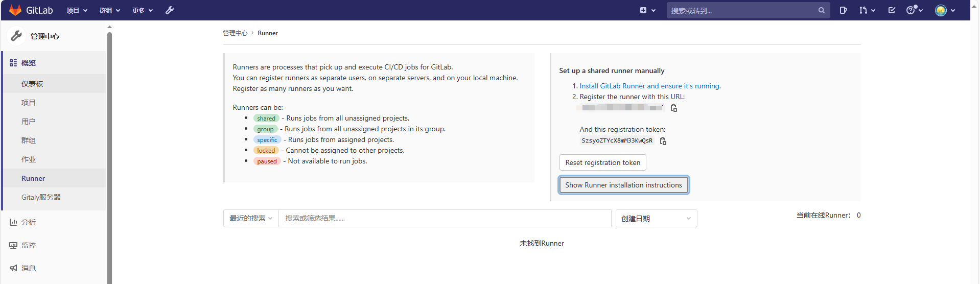Open the 创建日期 sort dropdown

point(656,219)
